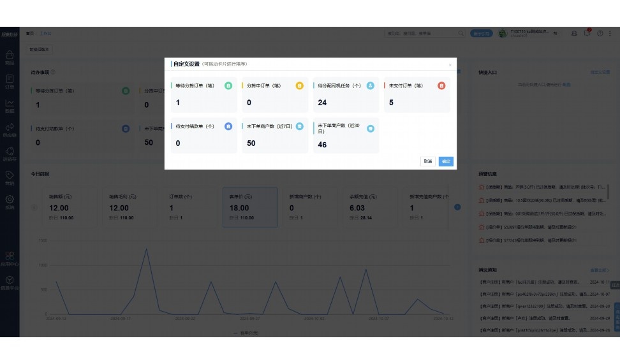
Task: Open the 2024-10-07 商户注册 notification row
Action: click(545, 294)
